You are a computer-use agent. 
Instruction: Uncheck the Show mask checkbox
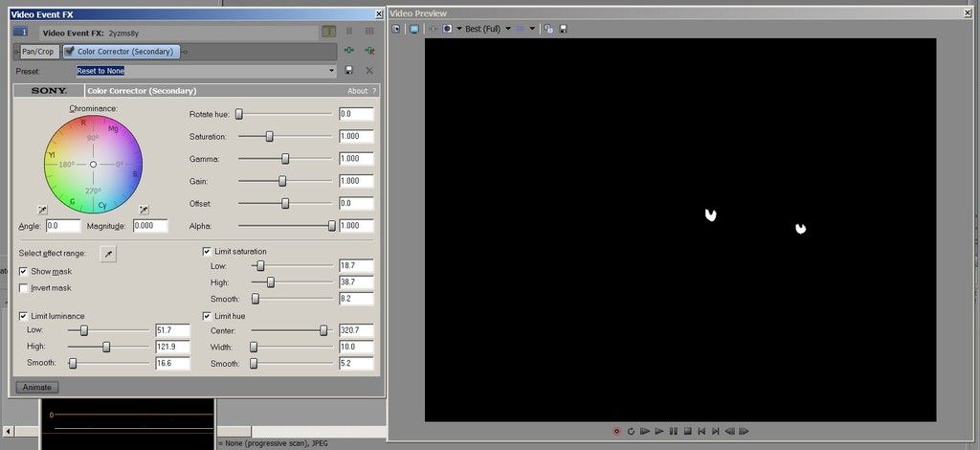pyautogui.click(x=24, y=271)
